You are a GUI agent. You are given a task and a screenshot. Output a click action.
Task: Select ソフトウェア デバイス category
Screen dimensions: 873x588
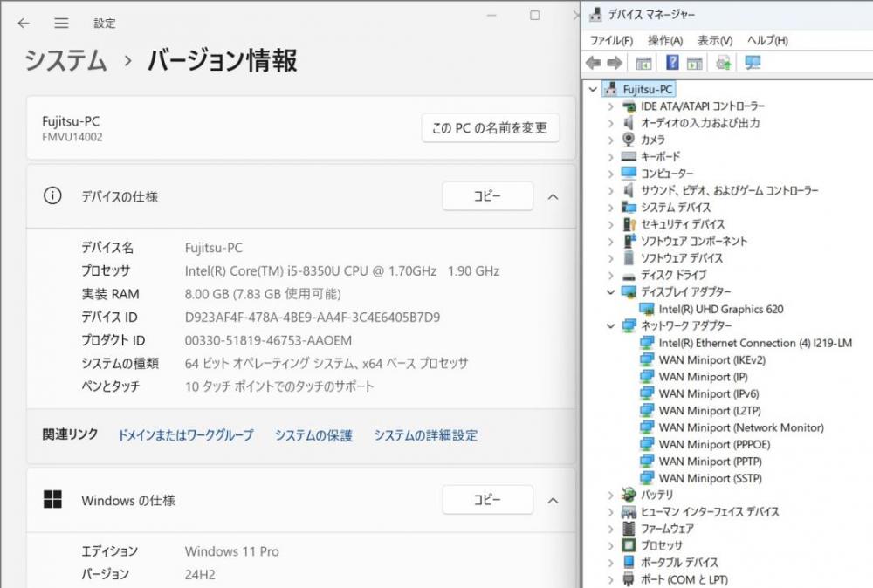point(682,258)
